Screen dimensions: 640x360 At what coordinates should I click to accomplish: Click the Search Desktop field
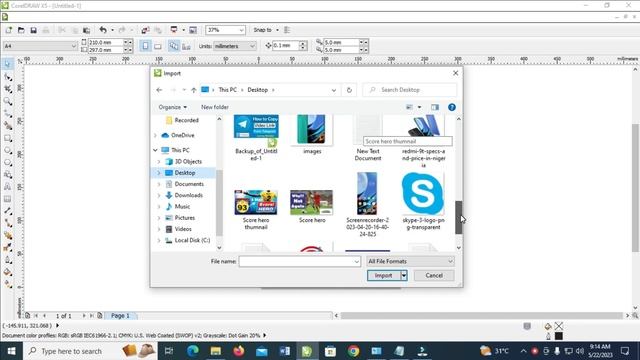409,90
